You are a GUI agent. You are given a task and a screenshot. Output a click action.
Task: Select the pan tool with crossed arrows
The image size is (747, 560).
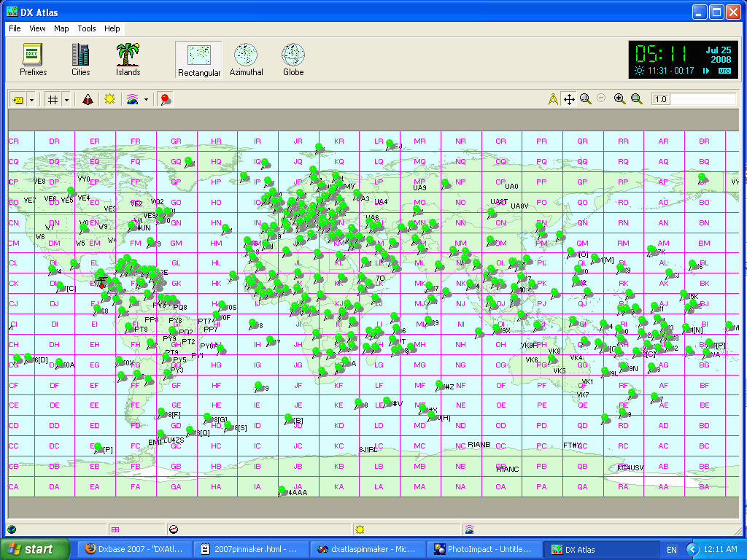point(568,98)
